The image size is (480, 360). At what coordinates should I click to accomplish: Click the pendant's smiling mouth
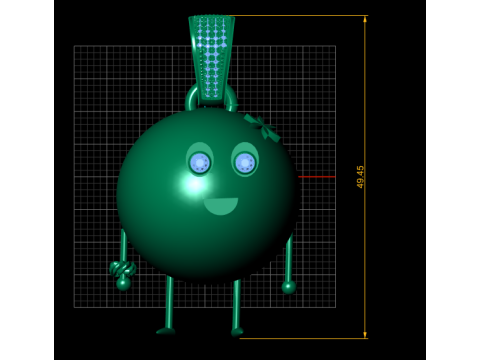[221, 206]
